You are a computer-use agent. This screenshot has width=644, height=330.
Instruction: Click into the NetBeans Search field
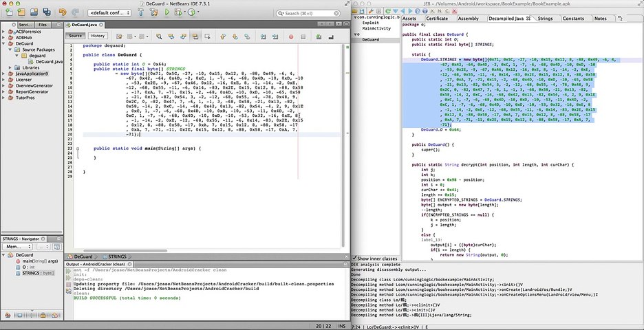pyautogui.click(x=309, y=13)
